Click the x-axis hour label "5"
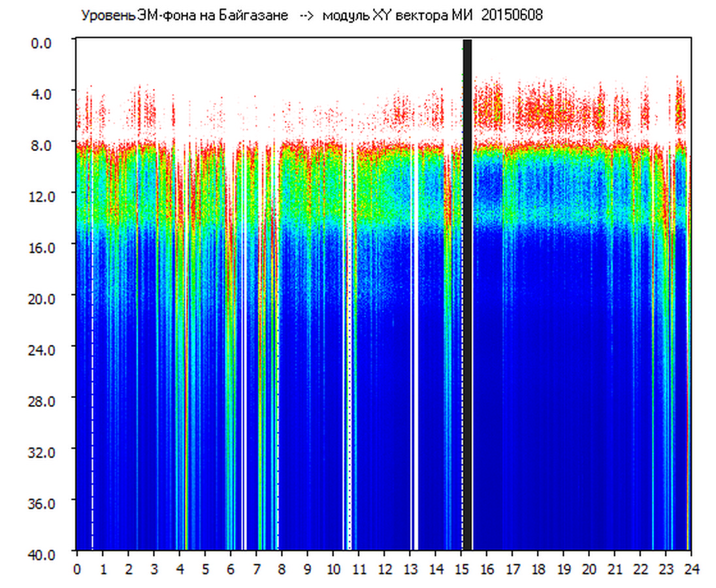 pos(206,569)
